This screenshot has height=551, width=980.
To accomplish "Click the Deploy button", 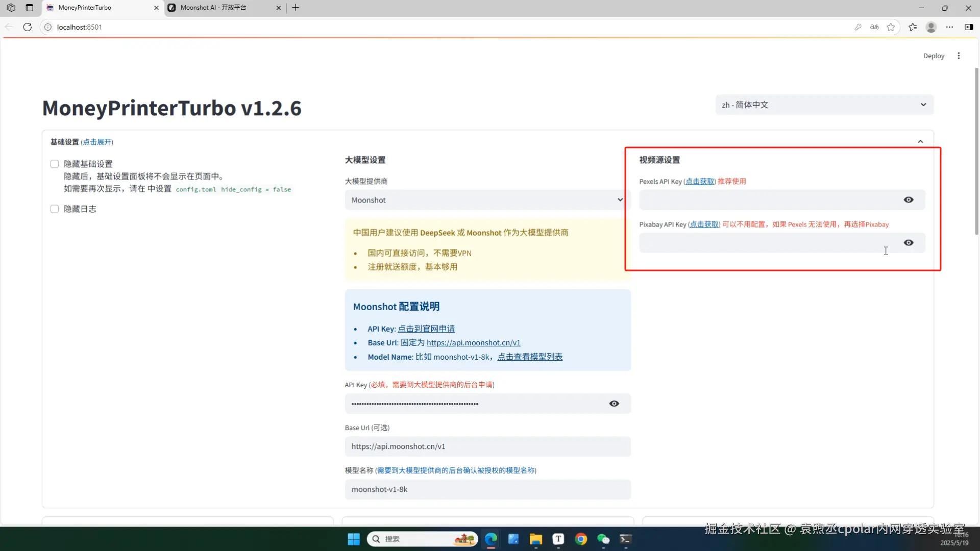I will click(x=934, y=56).
